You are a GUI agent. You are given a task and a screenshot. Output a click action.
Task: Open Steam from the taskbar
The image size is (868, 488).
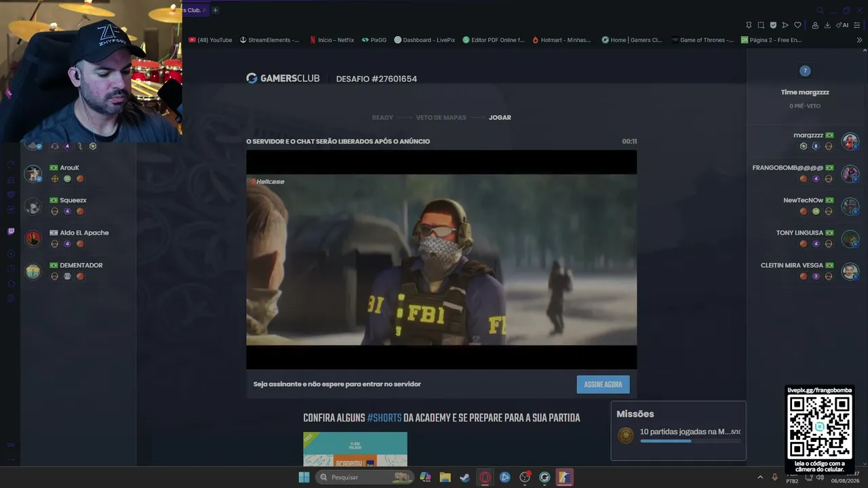pos(465,477)
